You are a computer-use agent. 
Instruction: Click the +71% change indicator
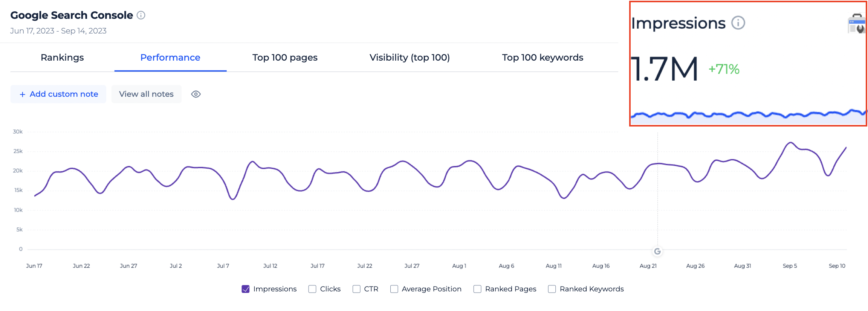point(724,69)
